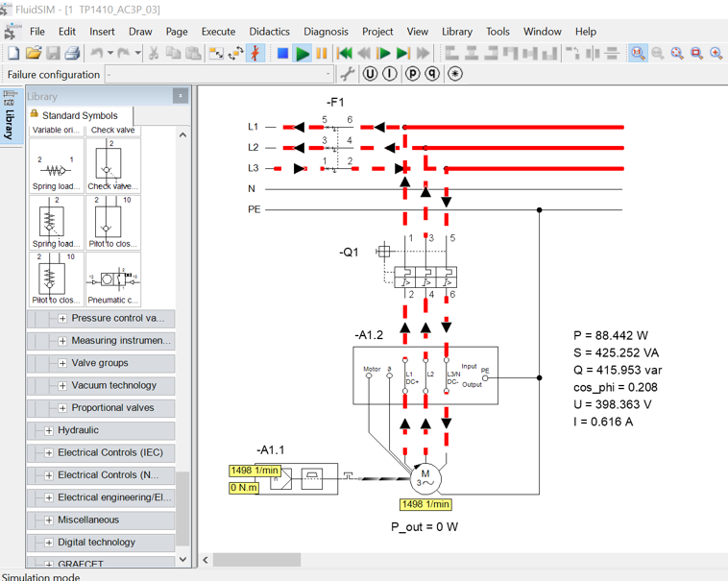Expand the Hydraulic category

(x=49, y=430)
